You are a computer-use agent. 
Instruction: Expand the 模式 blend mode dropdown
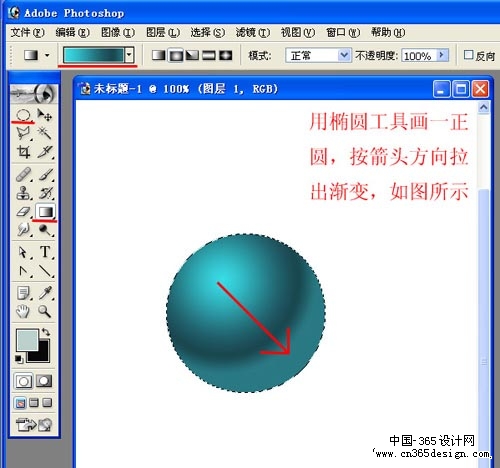[344, 55]
